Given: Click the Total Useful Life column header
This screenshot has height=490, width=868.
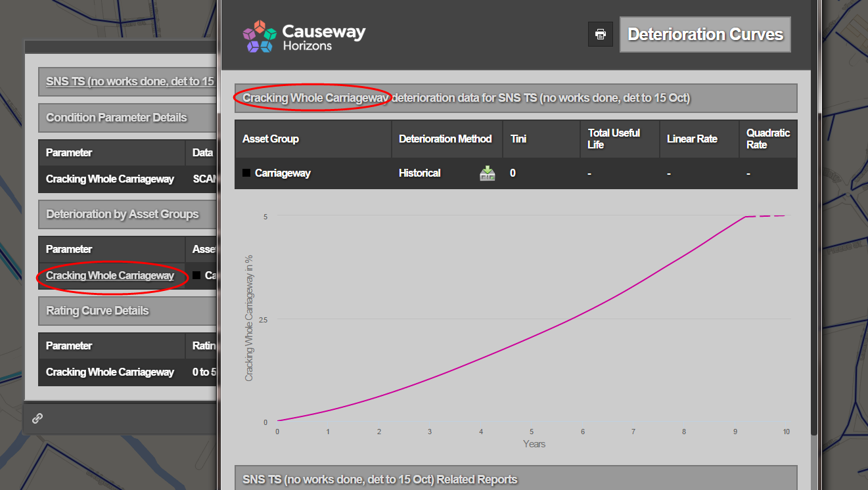Looking at the screenshot, I should 614,139.
